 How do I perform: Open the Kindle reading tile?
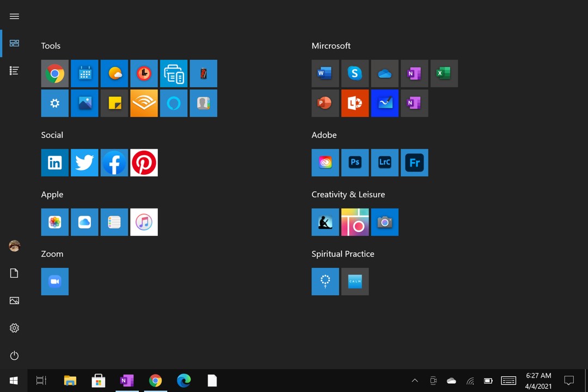coord(325,222)
